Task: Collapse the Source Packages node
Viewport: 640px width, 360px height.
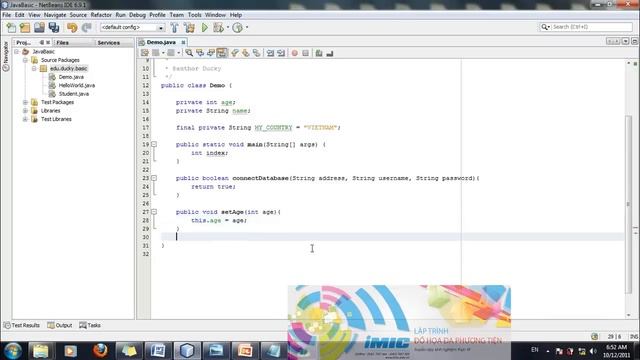Action: pos(25,60)
